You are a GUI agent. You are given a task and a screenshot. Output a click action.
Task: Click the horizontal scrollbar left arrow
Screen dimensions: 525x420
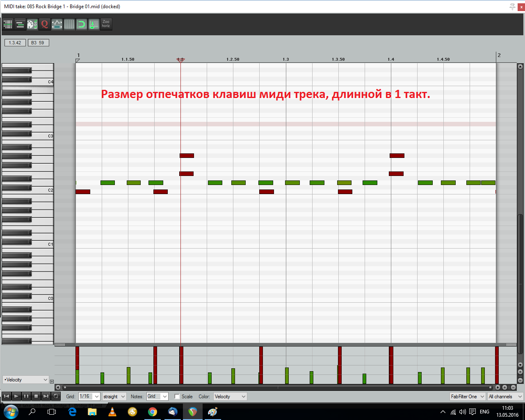pos(58,387)
